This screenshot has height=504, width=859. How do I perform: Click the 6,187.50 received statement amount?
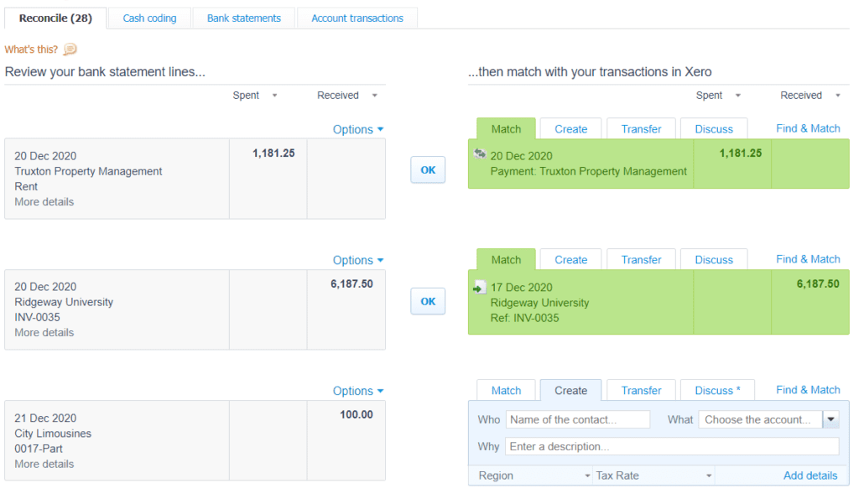pos(351,283)
